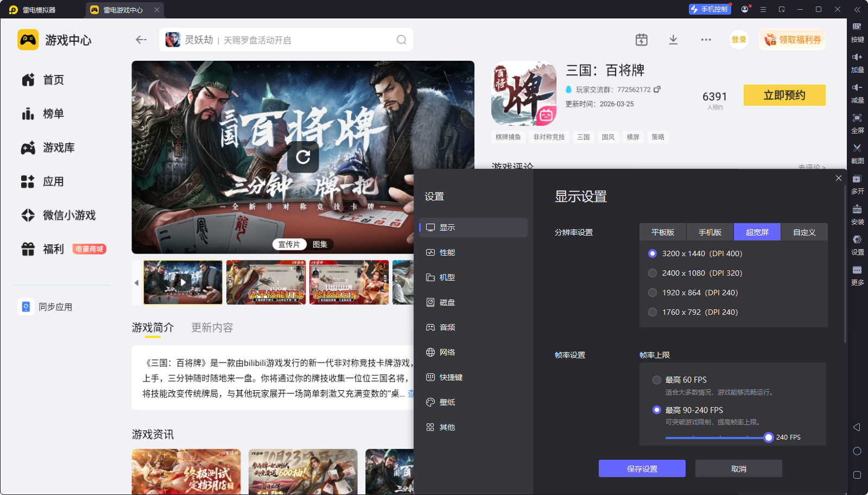Open the 性能 settings section
The height and width of the screenshot is (495, 868).
[447, 252]
